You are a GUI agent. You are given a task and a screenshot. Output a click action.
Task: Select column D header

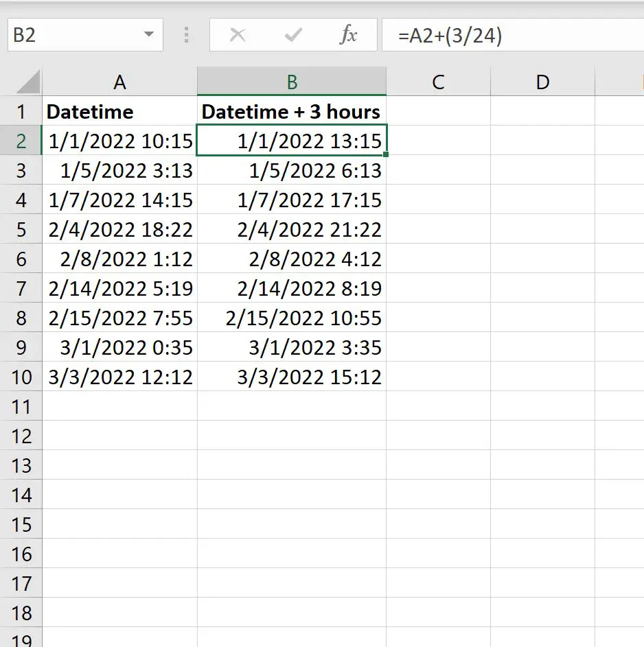(x=542, y=82)
